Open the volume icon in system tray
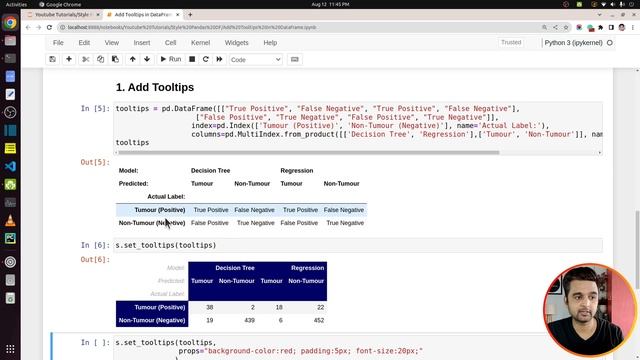640x360 pixels. pyautogui.click(x=612, y=4)
